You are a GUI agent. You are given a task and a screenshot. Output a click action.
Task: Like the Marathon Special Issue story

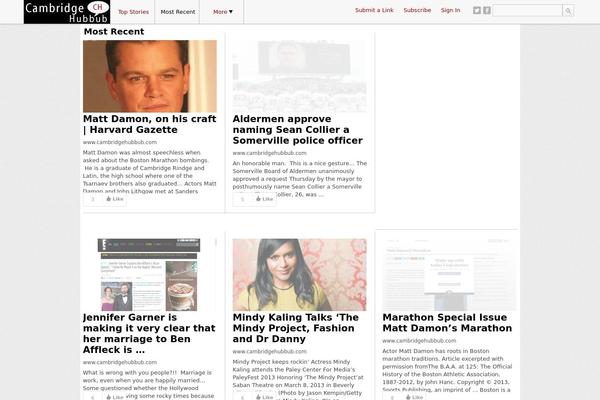pyautogui.click(x=414, y=397)
